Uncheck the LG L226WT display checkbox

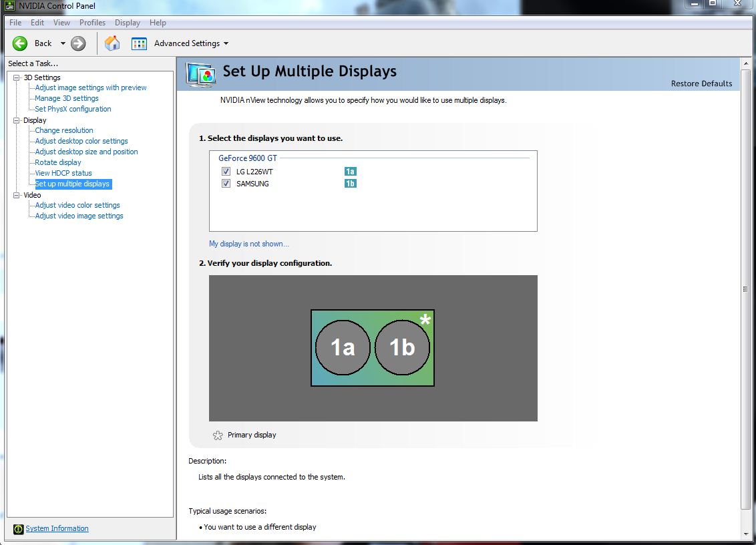pos(226,171)
